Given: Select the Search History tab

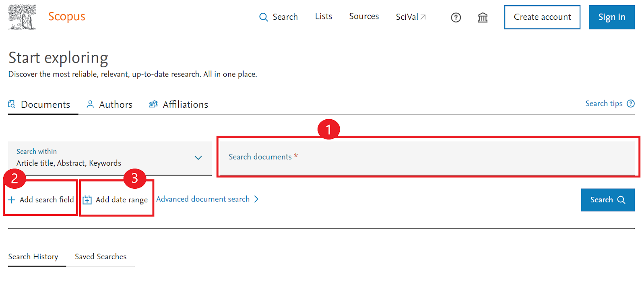Looking at the screenshot, I should click(x=33, y=257).
